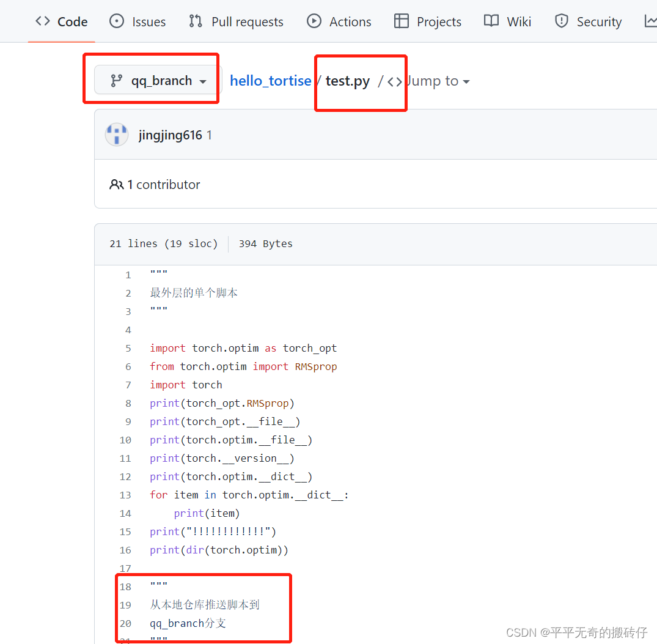Click the code symbol beside Jump to
Screen dimensions: 657x644
(x=395, y=81)
